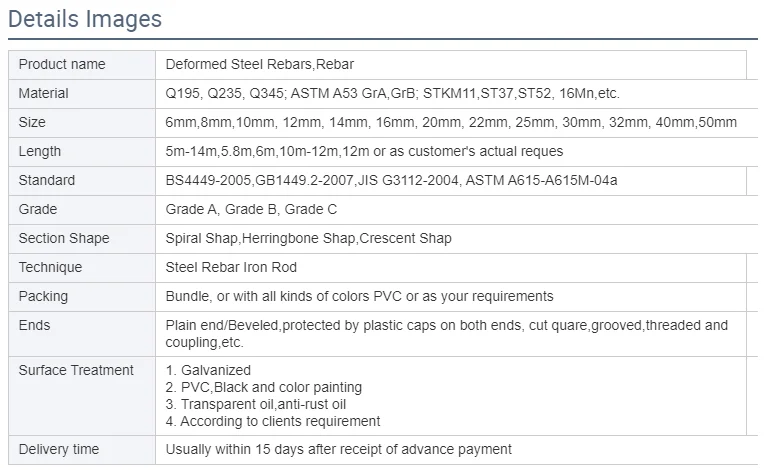Click the Plain end/Beveled ends description
This screenshot has height=470, width=780.
(446, 333)
